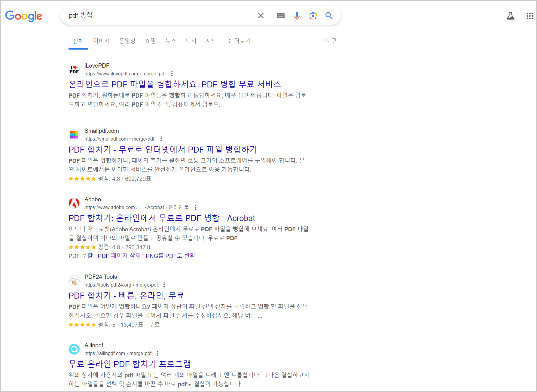Click the smallpdf.com merge-pdf URL
The image size is (537, 392).
click(x=119, y=139)
